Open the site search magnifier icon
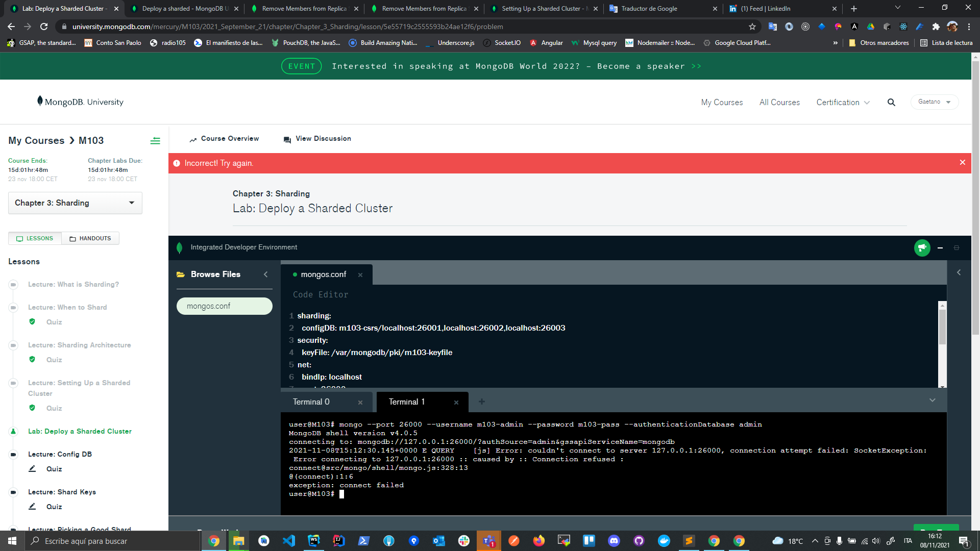This screenshot has width=980, height=551. [891, 102]
